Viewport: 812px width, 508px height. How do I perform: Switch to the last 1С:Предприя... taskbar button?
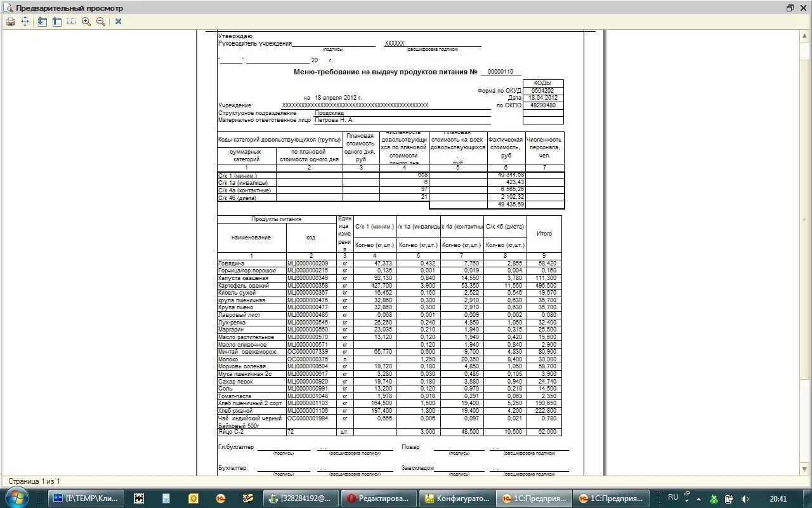tap(611, 498)
